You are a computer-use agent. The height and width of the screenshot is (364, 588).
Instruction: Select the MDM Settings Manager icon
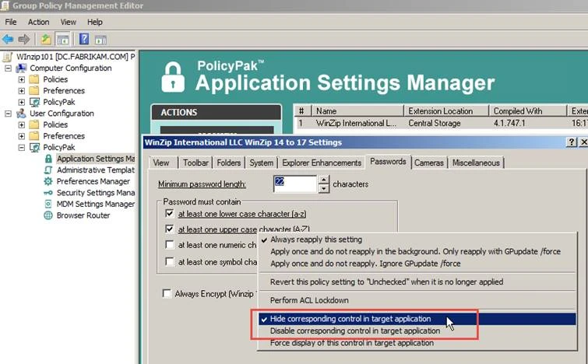pyautogui.click(x=48, y=204)
